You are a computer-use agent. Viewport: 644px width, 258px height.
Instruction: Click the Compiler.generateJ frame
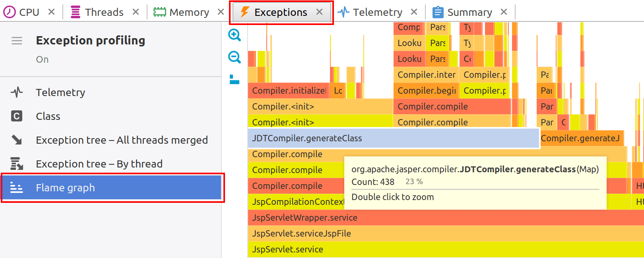point(582,138)
